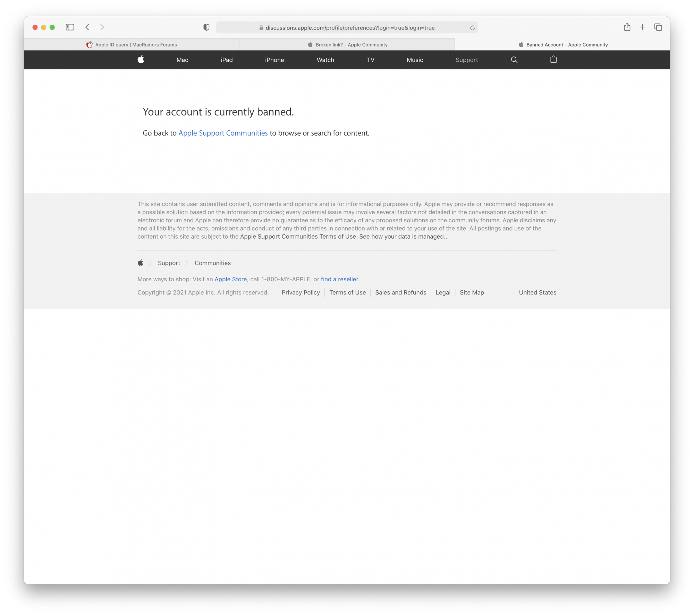Open the Watch menu item
Screen dimensions: 694x616
coord(325,60)
